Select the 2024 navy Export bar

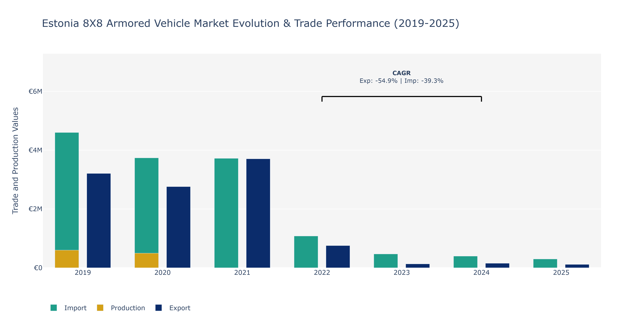497,266
